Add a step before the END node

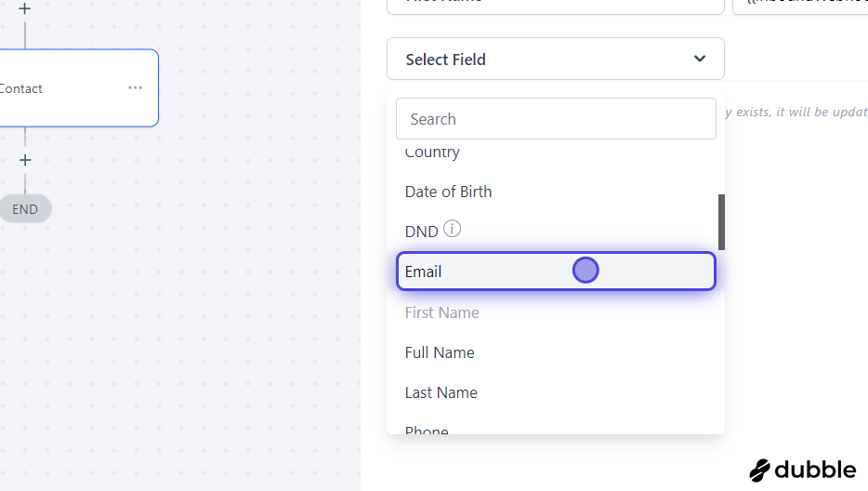pos(25,160)
